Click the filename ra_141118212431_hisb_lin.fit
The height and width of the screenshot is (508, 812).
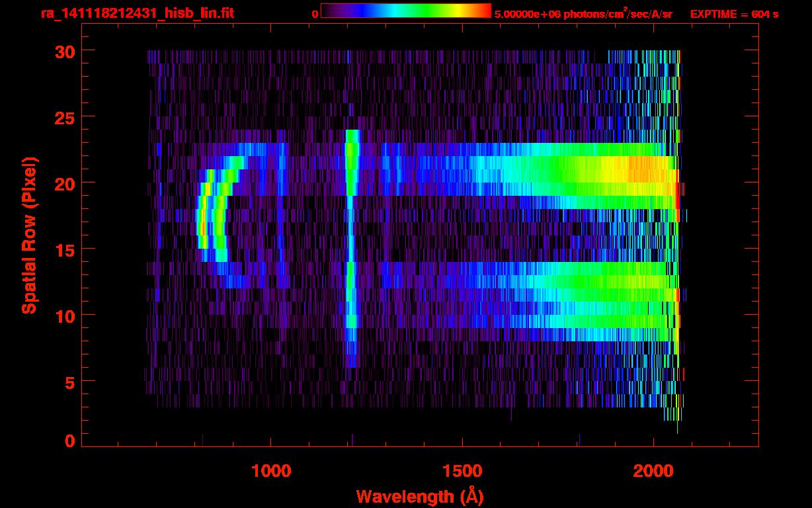coord(137,13)
